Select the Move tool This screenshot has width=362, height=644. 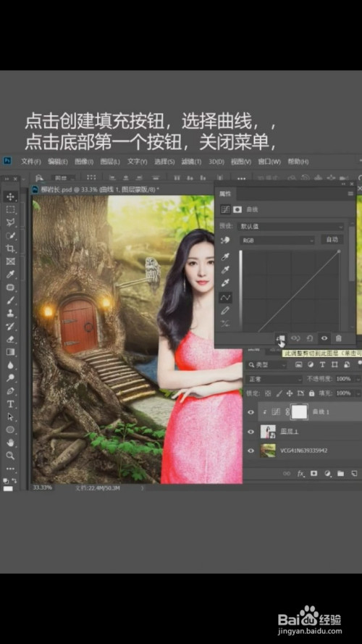click(10, 196)
